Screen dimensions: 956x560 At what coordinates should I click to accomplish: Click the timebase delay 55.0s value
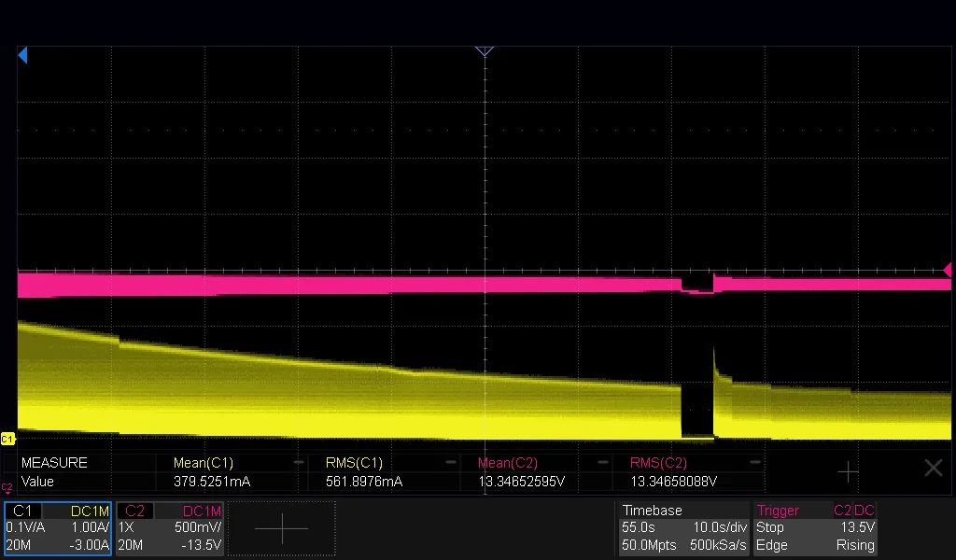[639, 527]
